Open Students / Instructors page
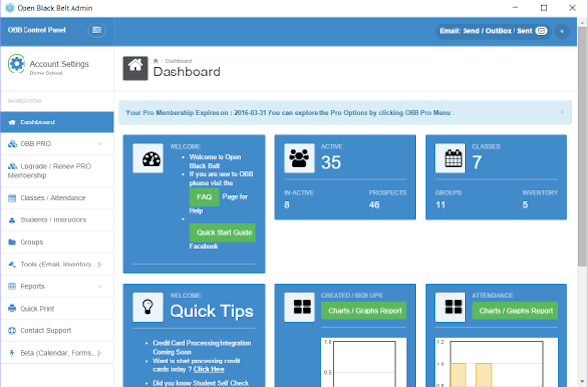Screen dimensions: 588x387 [57, 219]
